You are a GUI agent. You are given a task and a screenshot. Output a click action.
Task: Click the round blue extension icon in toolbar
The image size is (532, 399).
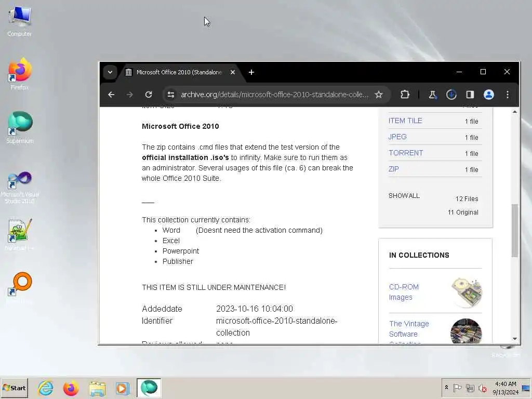[x=451, y=95]
